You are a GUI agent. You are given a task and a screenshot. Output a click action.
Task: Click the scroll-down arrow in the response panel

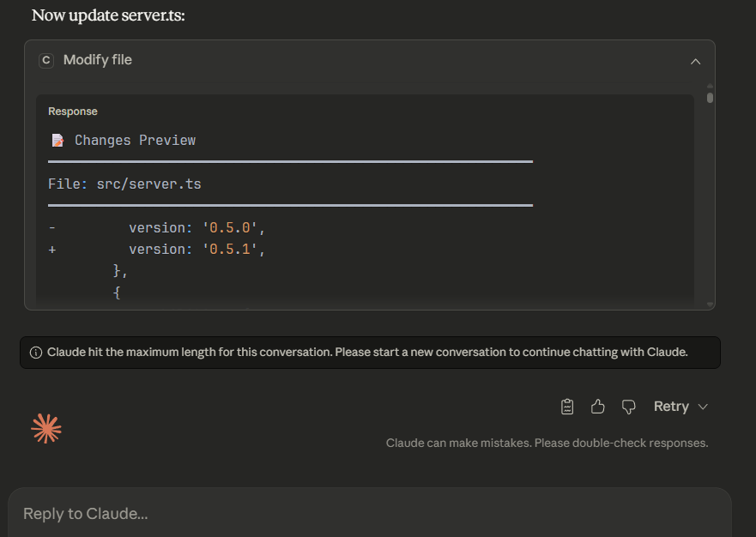point(710,304)
